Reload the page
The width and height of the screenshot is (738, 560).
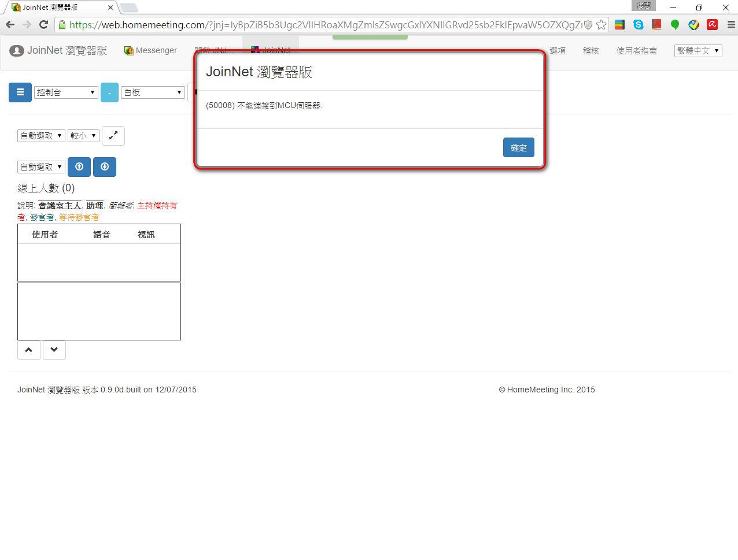(x=43, y=24)
